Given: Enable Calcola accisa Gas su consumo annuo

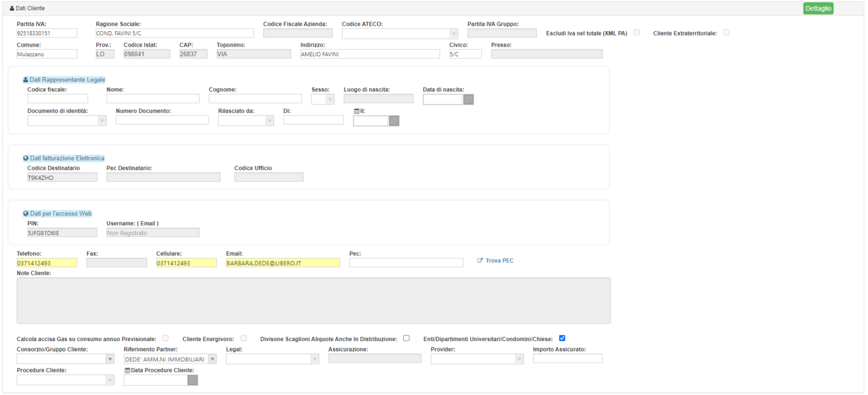Looking at the screenshot, I should point(165,338).
